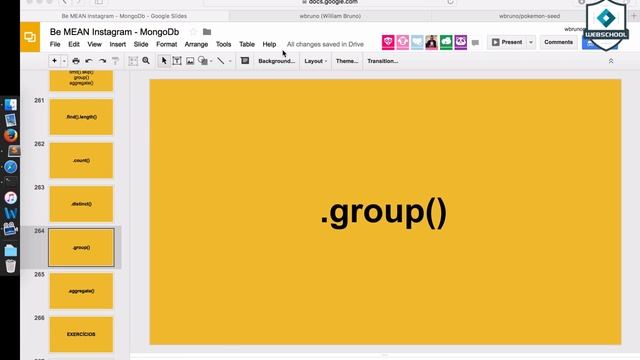Select the Zoom magnifier tool
This screenshot has width=640, height=360.
146,61
